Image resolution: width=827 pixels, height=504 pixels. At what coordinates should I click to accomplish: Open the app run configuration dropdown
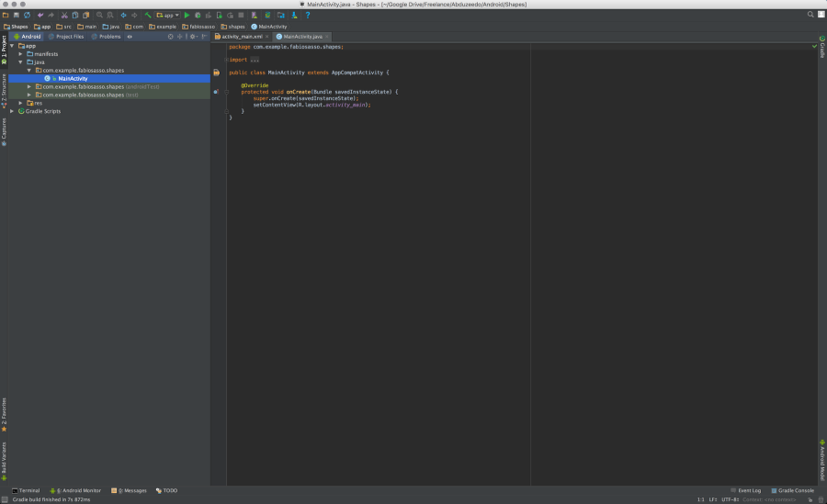pyautogui.click(x=168, y=16)
